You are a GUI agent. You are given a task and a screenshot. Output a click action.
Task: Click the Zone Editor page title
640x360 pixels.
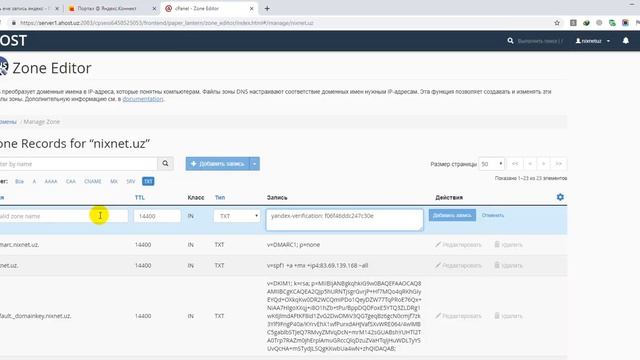[x=51, y=68]
